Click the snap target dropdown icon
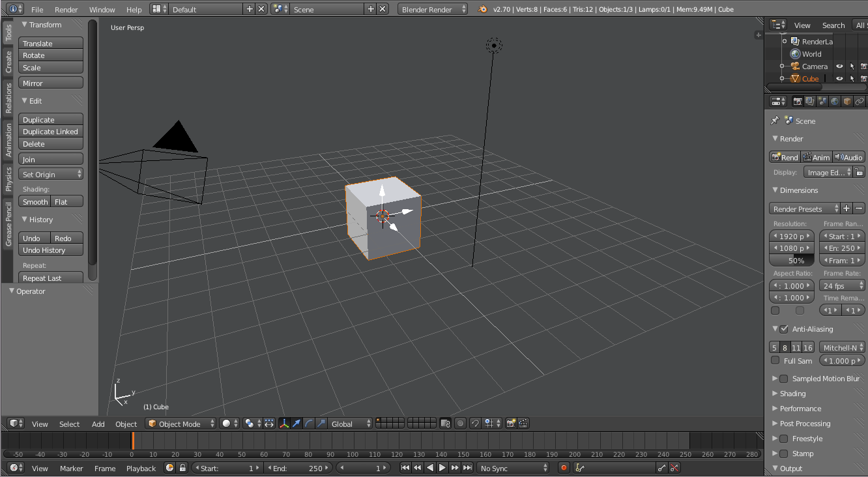This screenshot has width=868, height=477. coord(492,424)
